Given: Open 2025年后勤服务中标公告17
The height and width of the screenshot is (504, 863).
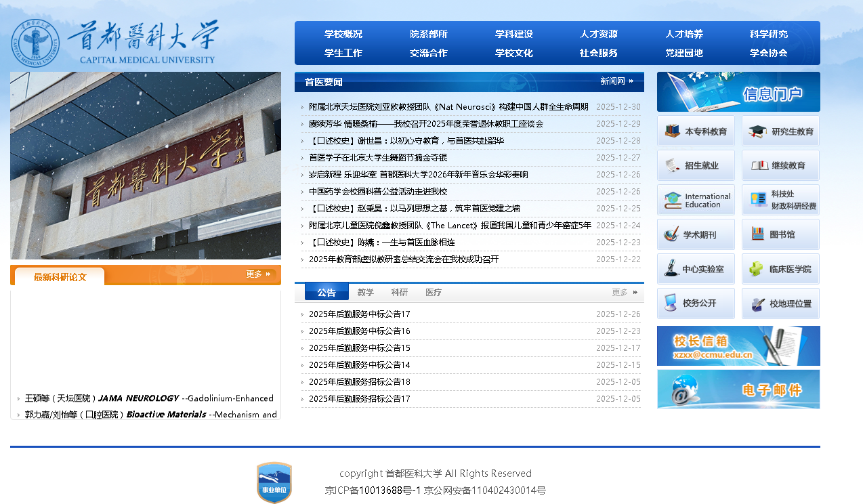Looking at the screenshot, I should pyautogui.click(x=360, y=314).
